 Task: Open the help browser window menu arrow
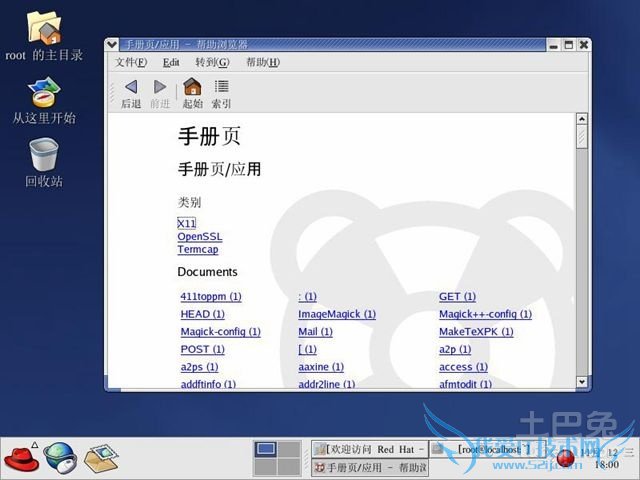point(111,44)
